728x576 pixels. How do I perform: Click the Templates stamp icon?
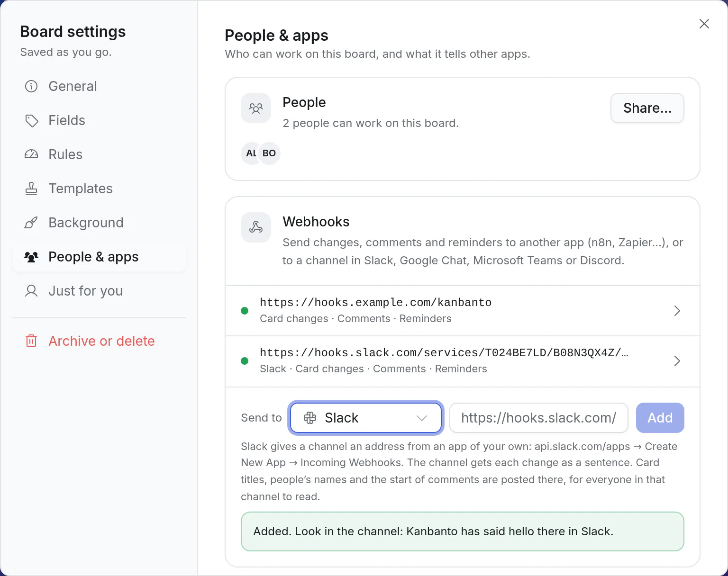31,189
